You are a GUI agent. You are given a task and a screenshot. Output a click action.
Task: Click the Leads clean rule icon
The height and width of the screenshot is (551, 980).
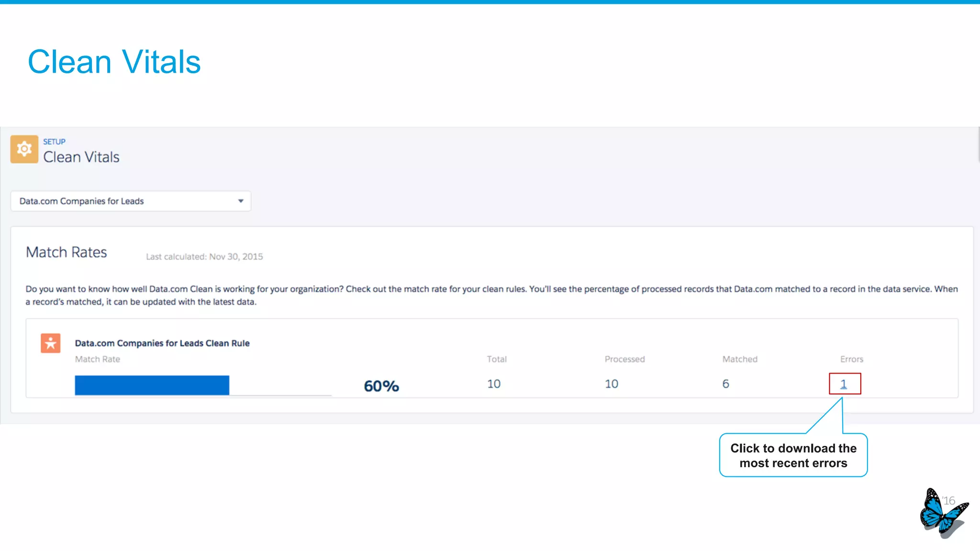point(51,343)
